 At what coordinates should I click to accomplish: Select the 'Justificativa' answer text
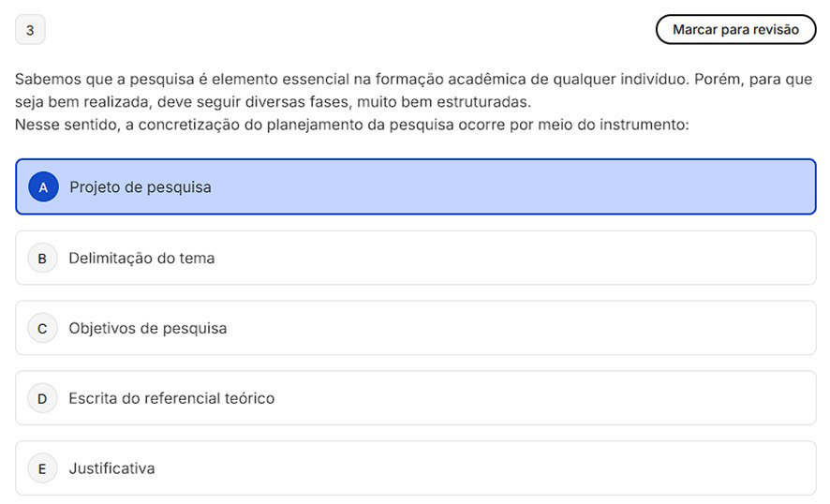click(111, 468)
